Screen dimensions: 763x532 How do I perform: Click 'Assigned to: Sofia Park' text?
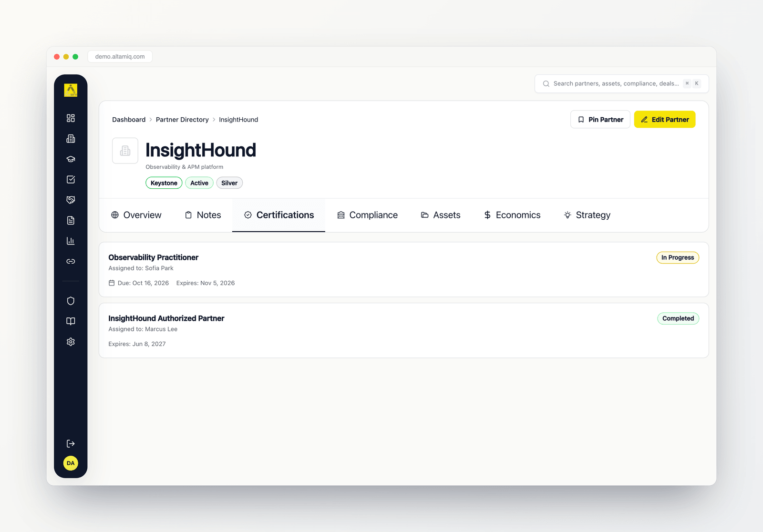[x=141, y=268]
